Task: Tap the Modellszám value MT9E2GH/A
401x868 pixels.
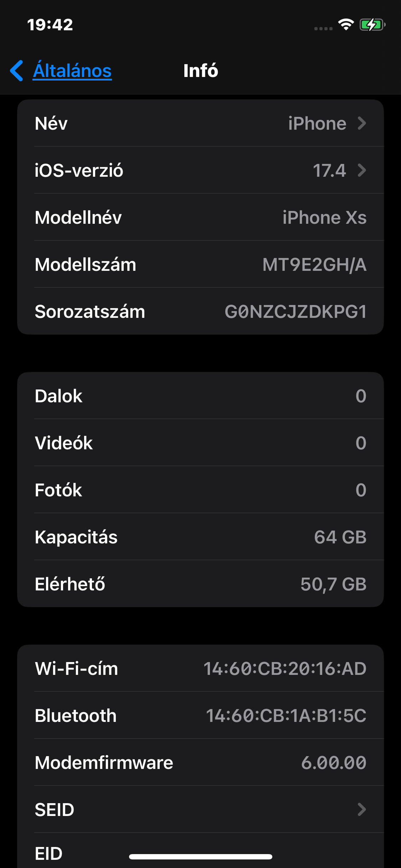Action: (x=314, y=264)
